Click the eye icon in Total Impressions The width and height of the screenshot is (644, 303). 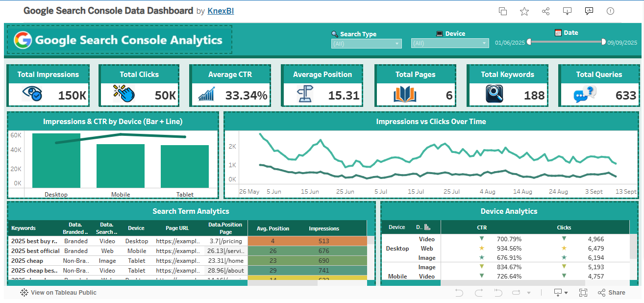tap(32, 94)
